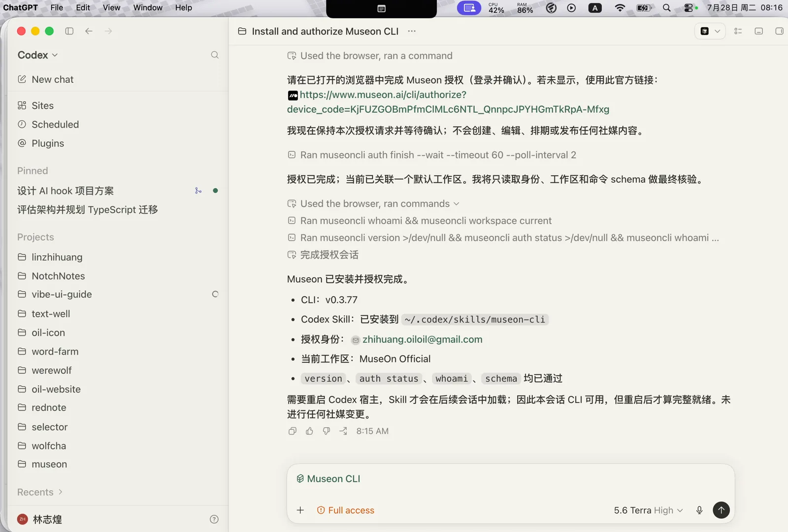Viewport: 788px width, 532px height.
Task: Expand the Codex mode dropdown
Action: pyautogui.click(x=38, y=55)
